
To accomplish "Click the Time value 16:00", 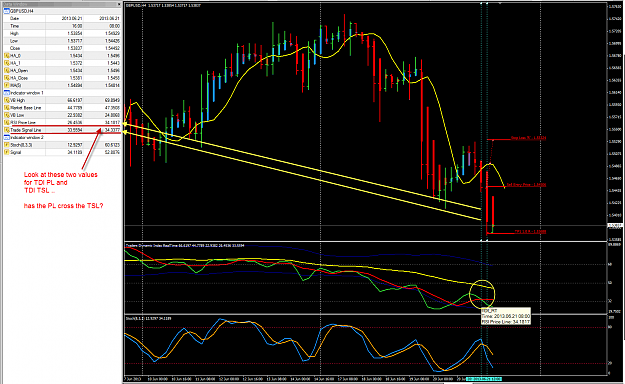I will [77, 26].
